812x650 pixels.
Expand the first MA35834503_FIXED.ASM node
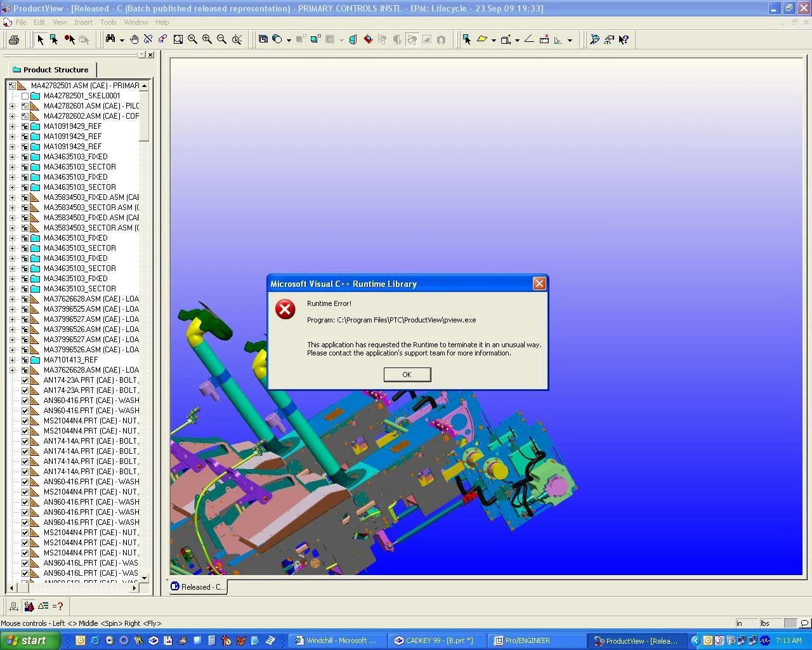click(x=12, y=197)
